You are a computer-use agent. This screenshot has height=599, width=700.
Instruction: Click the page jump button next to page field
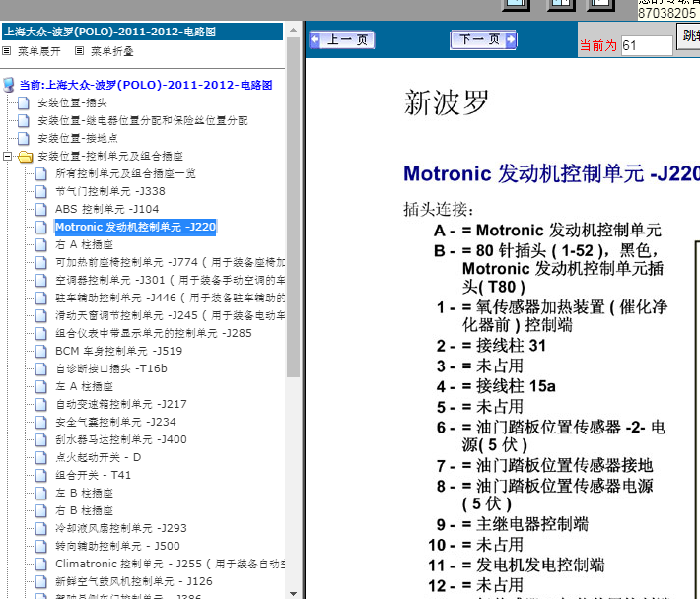tap(689, 35)
